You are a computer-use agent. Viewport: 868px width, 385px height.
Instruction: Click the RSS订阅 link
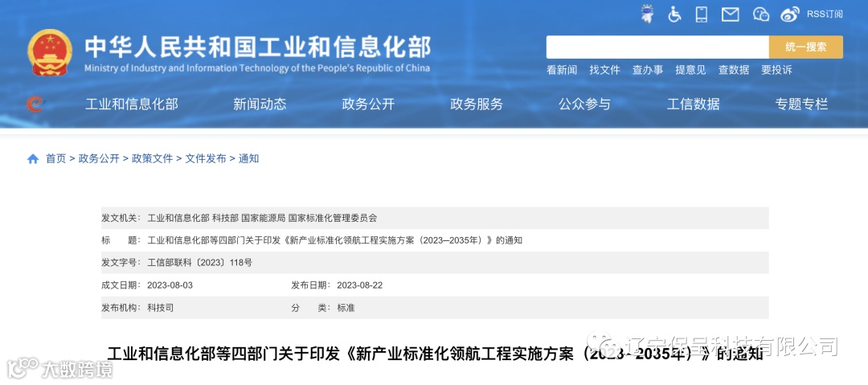(825, 14)
